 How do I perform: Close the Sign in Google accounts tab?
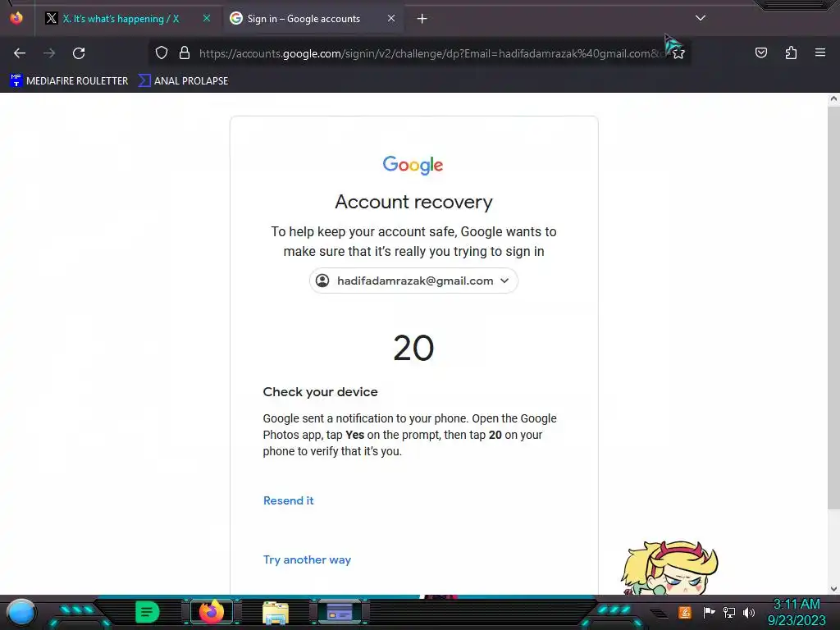(391, 18)
